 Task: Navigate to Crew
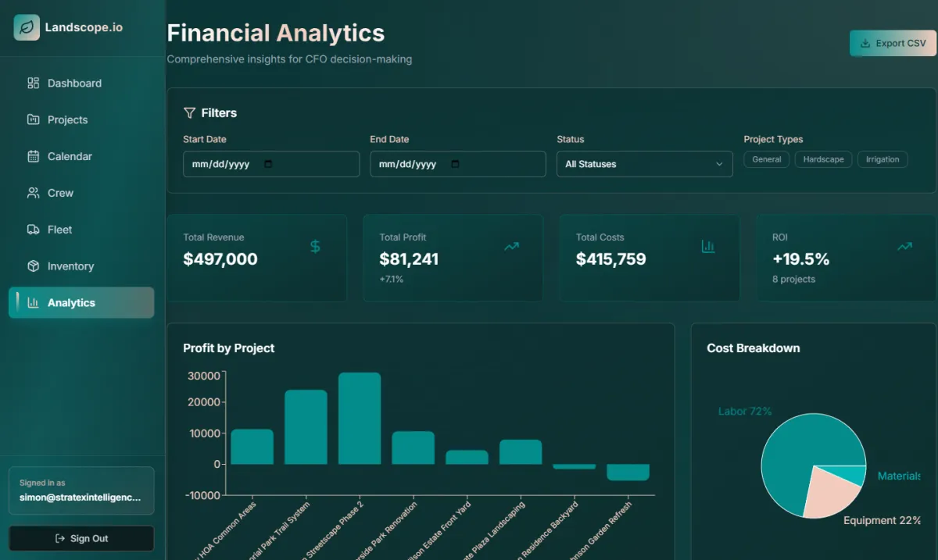pos(81,193)
